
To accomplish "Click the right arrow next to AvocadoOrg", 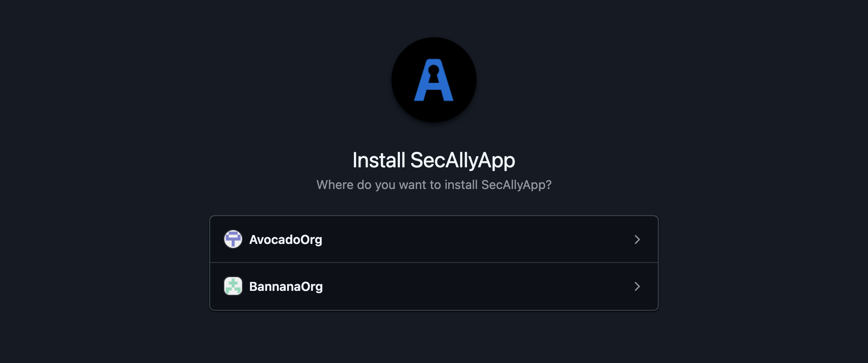I will [637, 239].
